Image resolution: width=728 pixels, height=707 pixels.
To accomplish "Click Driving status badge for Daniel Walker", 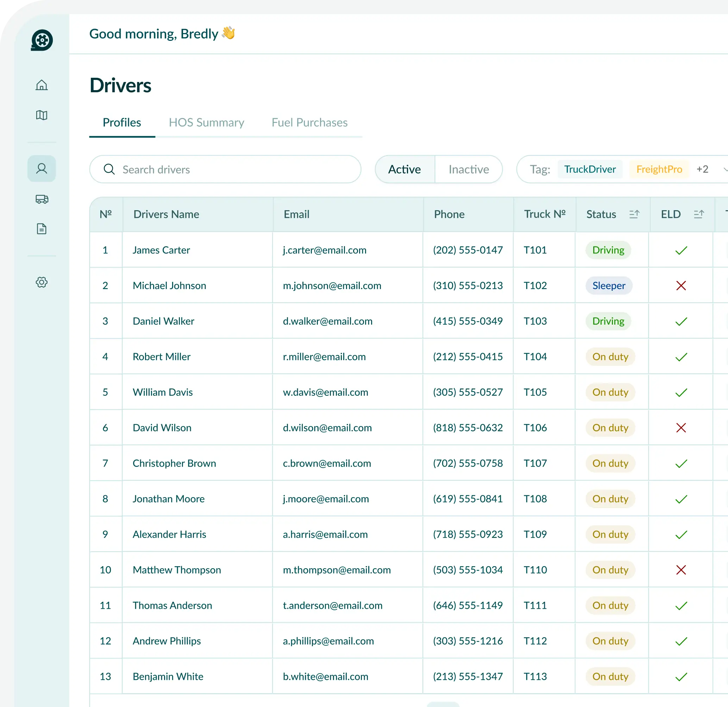I will 608,321.
